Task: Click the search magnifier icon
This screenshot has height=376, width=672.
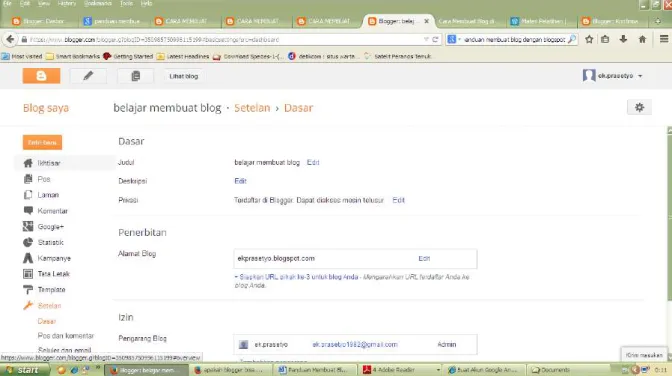Action: [572, 39]
